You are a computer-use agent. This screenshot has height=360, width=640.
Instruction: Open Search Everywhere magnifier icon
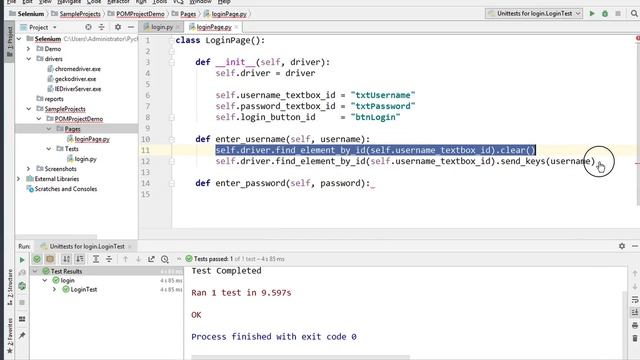634,13
